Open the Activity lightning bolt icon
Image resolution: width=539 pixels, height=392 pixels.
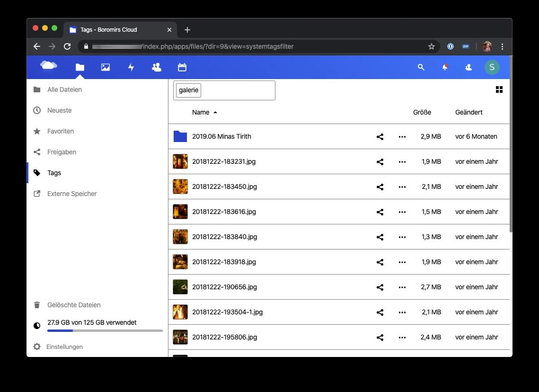[x=131, y=67]
